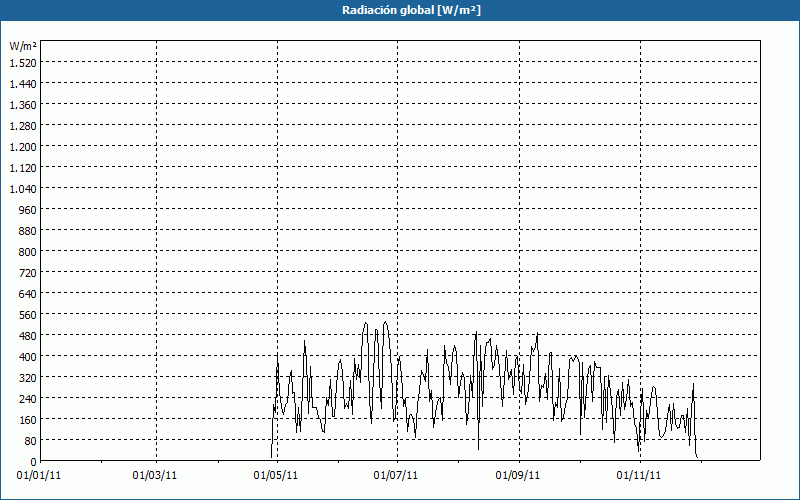
Task: Click the 01/09/11 date label
Action: point(518,476)
